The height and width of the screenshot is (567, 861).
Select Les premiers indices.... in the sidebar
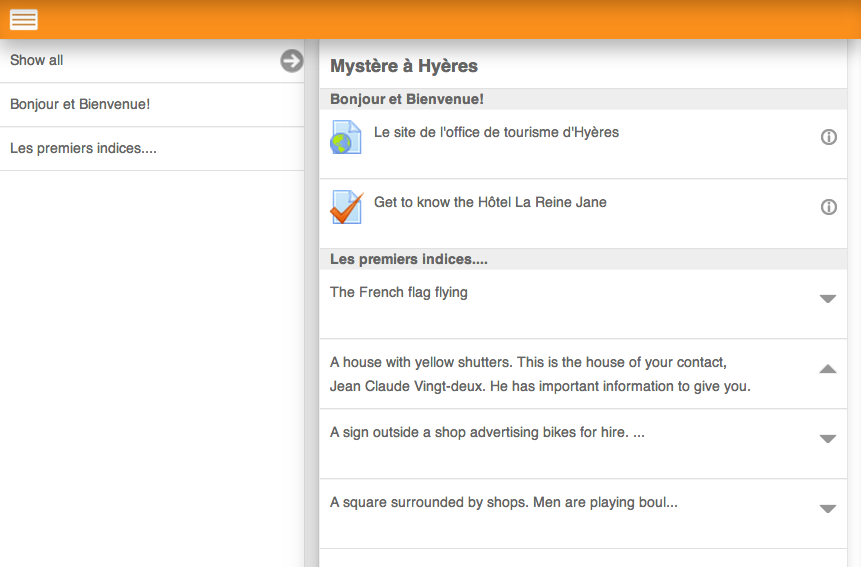point(152,149)
